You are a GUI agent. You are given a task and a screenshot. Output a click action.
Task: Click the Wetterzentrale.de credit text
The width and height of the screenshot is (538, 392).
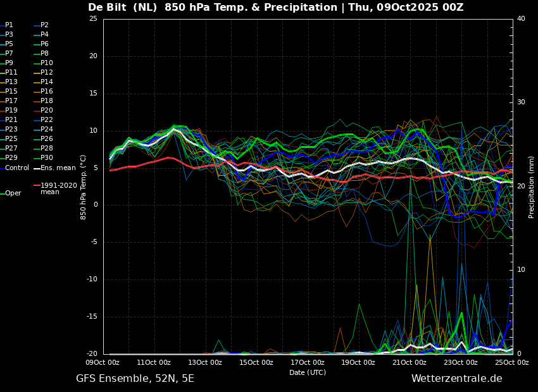pyautogui.click(x=457, y=379)
